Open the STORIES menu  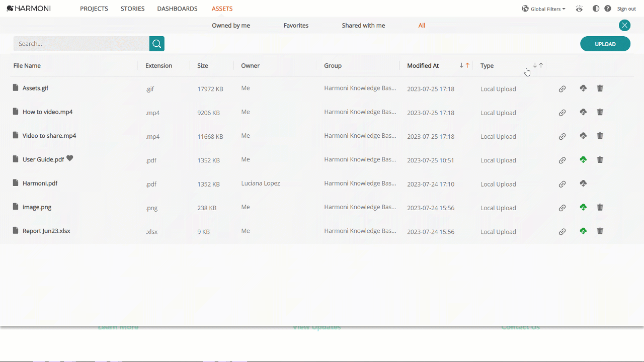[133, 9]
